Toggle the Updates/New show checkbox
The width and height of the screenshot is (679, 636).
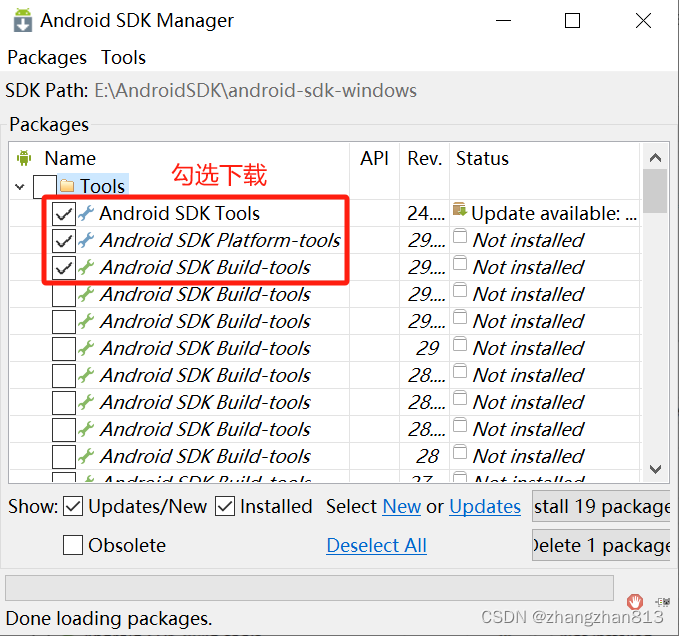pos(73,506)
